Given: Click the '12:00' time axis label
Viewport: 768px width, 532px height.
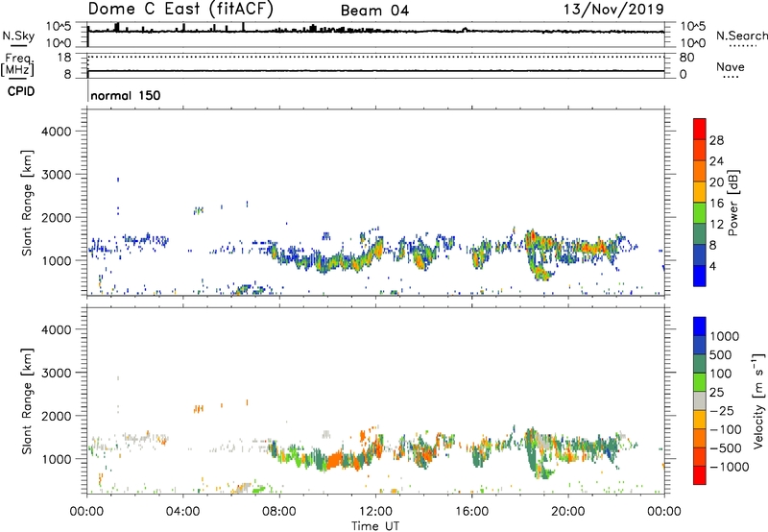Looking at the screenshot, I should (x=375, y=512).
